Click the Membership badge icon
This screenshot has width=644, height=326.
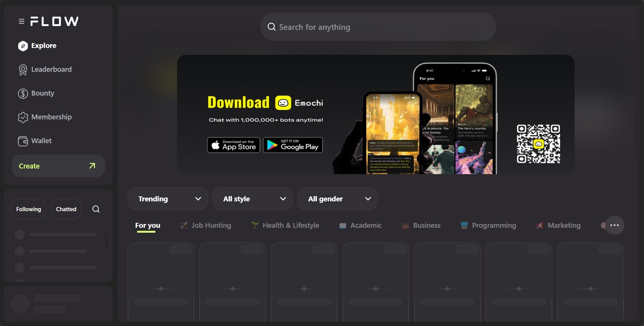(x=23, y=117)
